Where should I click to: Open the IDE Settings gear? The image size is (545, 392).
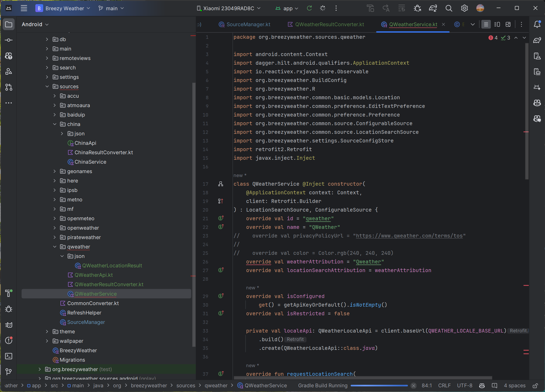click(x=464, y=8)
